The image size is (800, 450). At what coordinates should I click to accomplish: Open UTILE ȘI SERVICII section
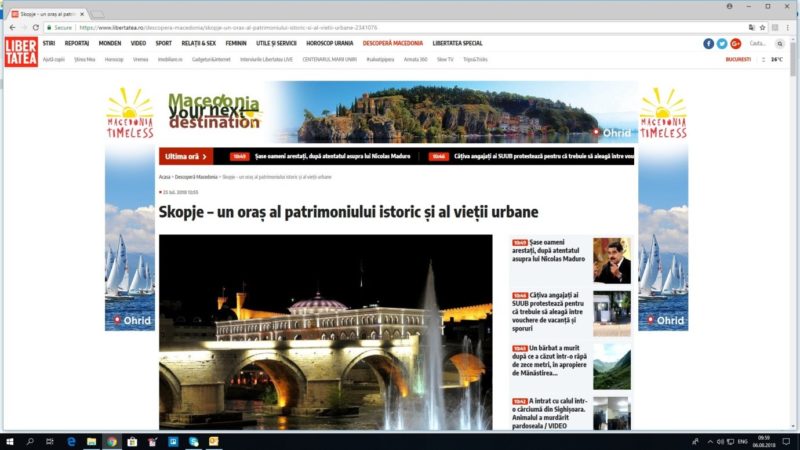pyautogui.click(x=276, y=43)
